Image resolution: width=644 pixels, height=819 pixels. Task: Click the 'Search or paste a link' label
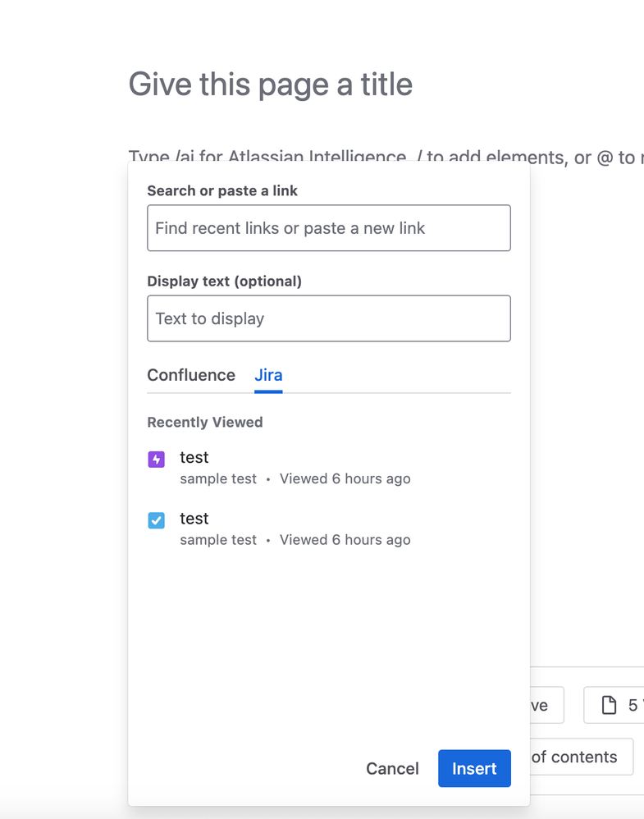tap(222, 190)
